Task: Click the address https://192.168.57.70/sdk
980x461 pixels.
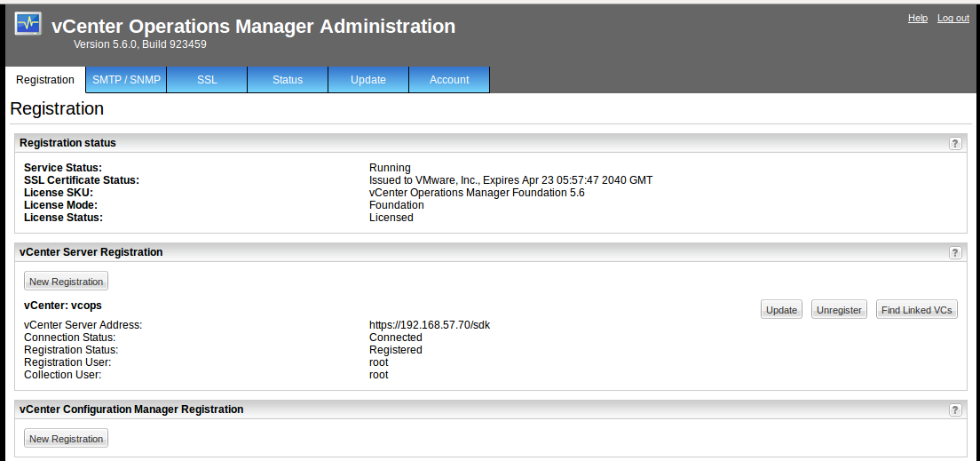Action: (x=430, y=325)
